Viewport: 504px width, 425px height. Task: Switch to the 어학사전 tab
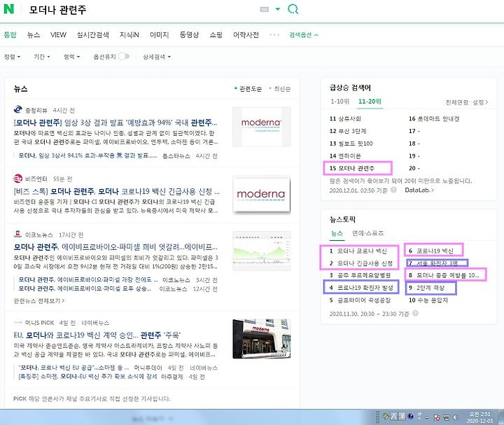(x=246, y=35)
